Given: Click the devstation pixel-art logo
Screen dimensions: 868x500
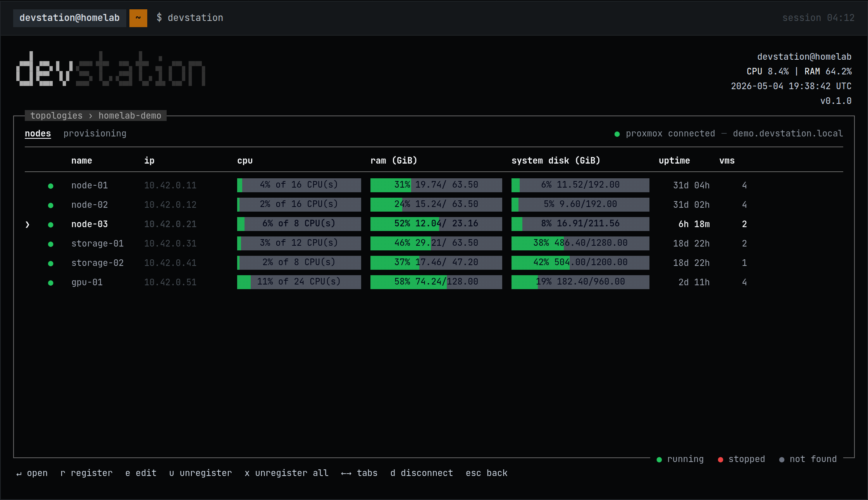Looking at the screenshot, I should pos(110,69).
